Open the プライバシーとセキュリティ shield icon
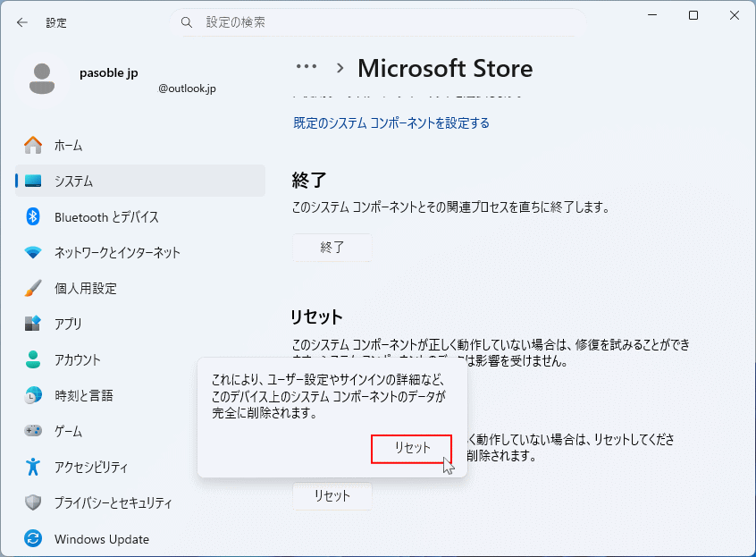This screenshot has width=756, height=557. 33,502
